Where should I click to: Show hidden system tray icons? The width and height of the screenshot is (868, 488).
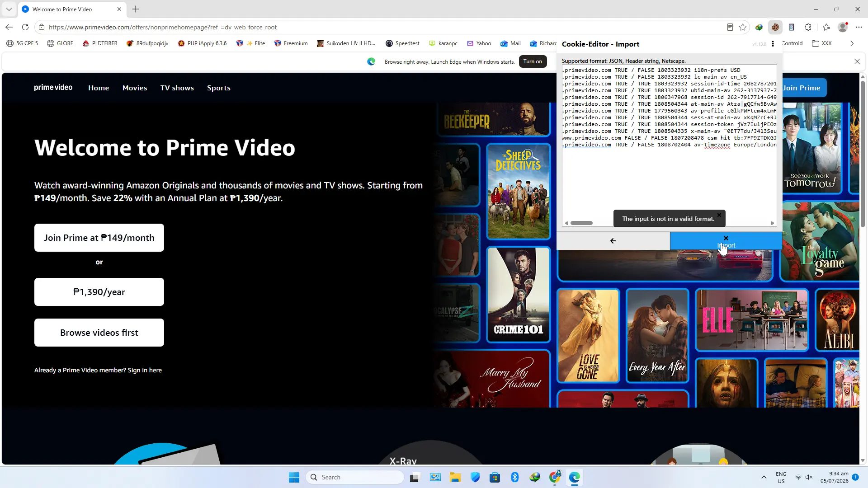[x=764, y=477]
